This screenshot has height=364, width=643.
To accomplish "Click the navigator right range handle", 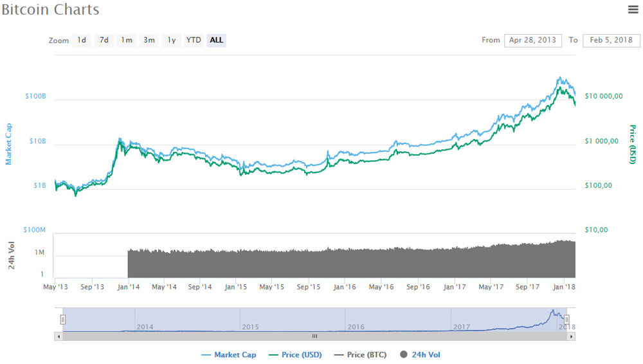I will [x=566, y=319].
